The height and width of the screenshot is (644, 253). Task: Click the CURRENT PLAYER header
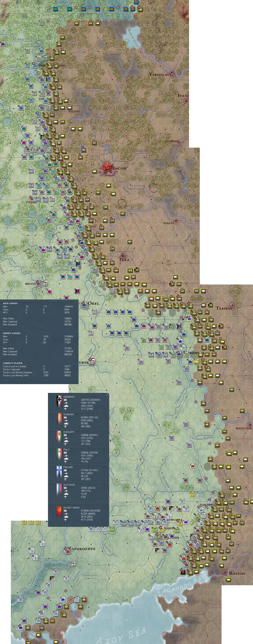pyautogui.click(x=13, y=363)
